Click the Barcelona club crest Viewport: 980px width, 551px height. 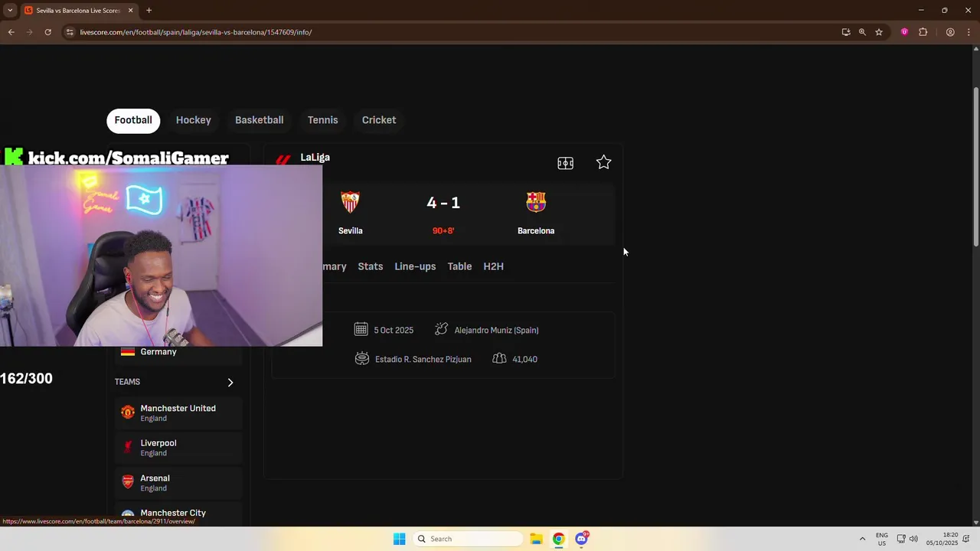pos(536,202)
